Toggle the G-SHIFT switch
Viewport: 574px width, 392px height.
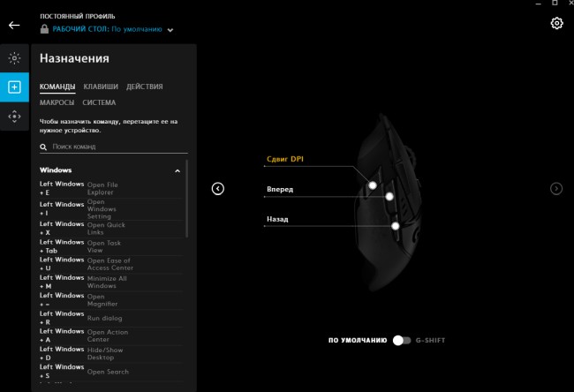[x=402, y=340]
